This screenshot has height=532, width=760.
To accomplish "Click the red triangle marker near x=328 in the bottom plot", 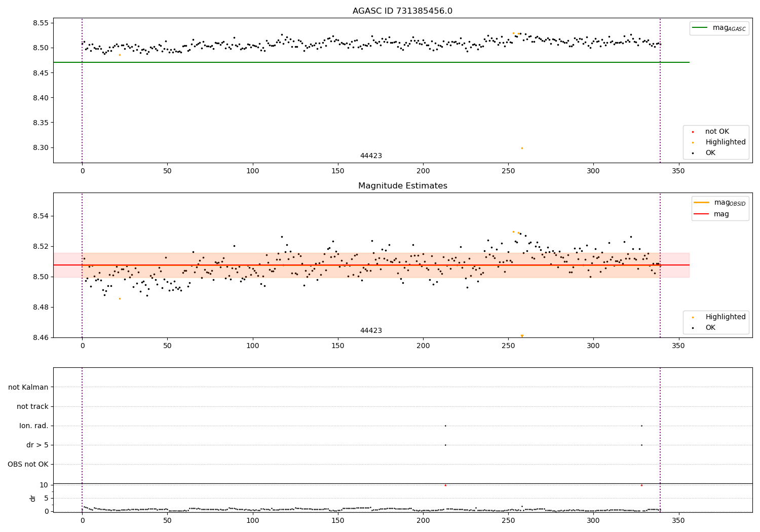I will click(x=641, y=485).
